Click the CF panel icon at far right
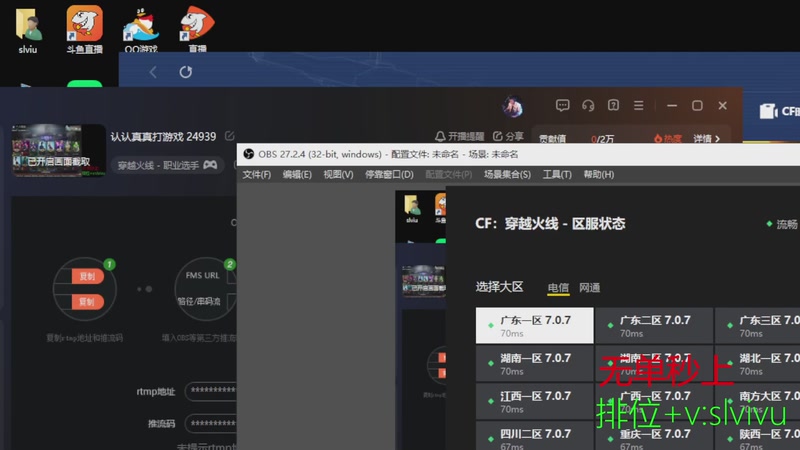800x450 pixels. (x=768, y=111)
